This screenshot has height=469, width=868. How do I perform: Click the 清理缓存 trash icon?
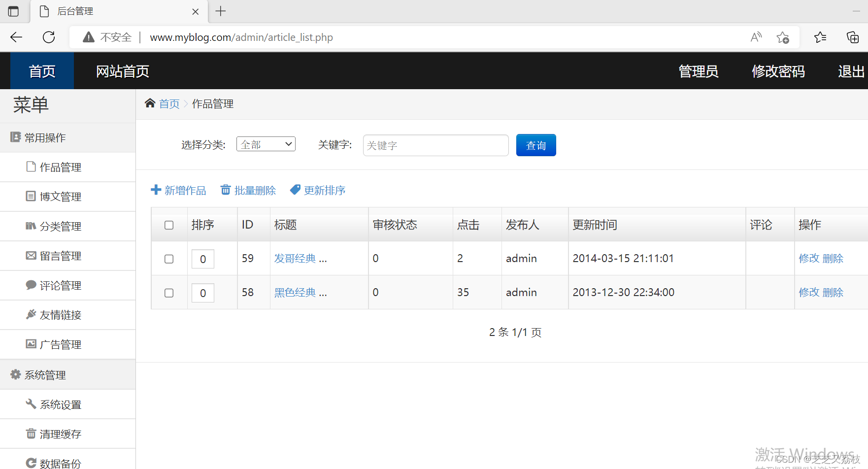[31, 434]
